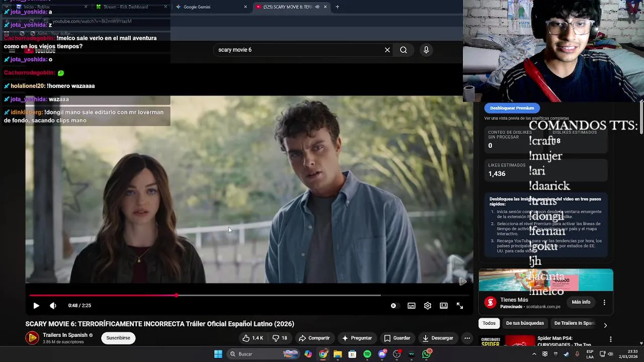Open WhatsApp from the taskbar
Viewport: 644px width, 362px height.
[x=427, y=354]
